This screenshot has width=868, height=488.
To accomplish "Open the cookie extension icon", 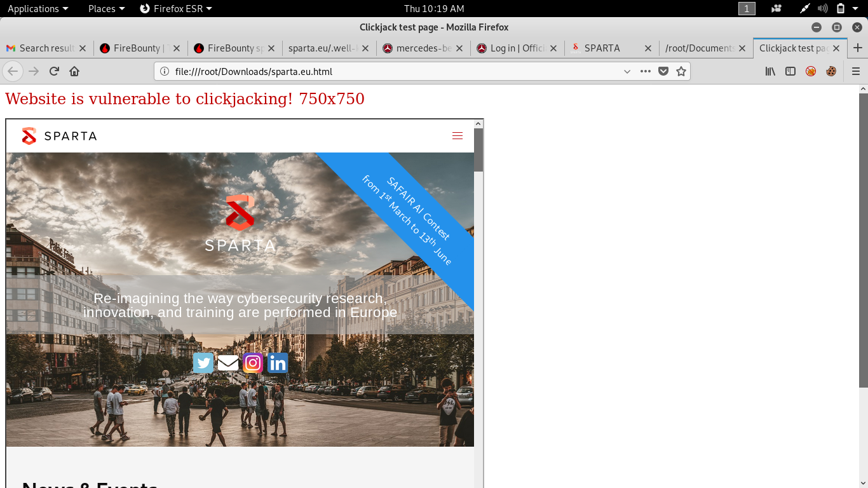I will click(831, 71).
